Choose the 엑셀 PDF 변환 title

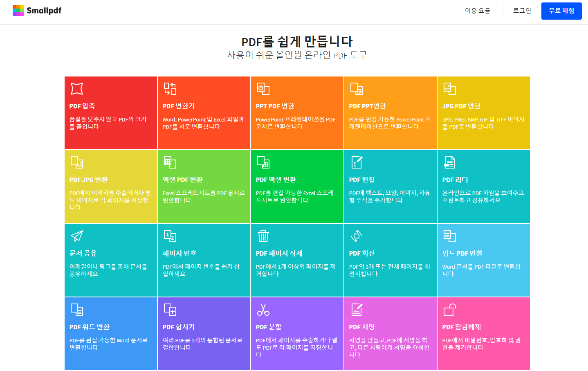183,180
